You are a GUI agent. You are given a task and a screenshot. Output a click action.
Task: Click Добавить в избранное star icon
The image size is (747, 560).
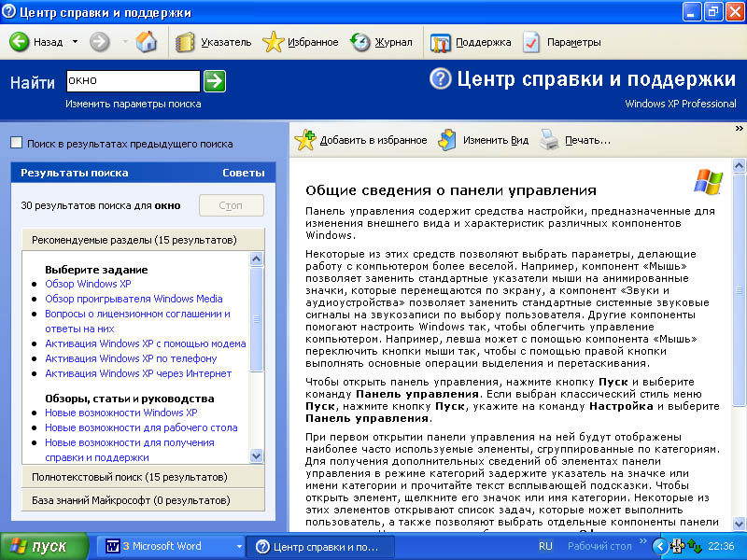click(x=305, y=140)
